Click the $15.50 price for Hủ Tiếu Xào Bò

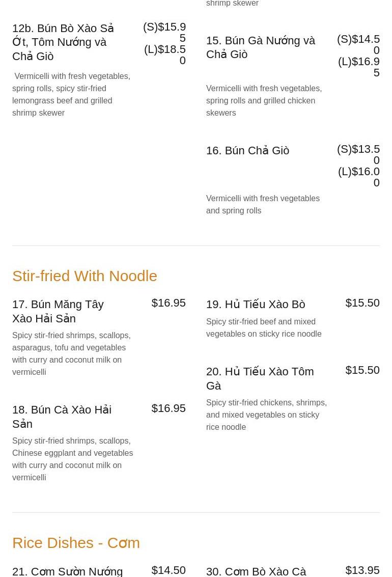[362, 303]
